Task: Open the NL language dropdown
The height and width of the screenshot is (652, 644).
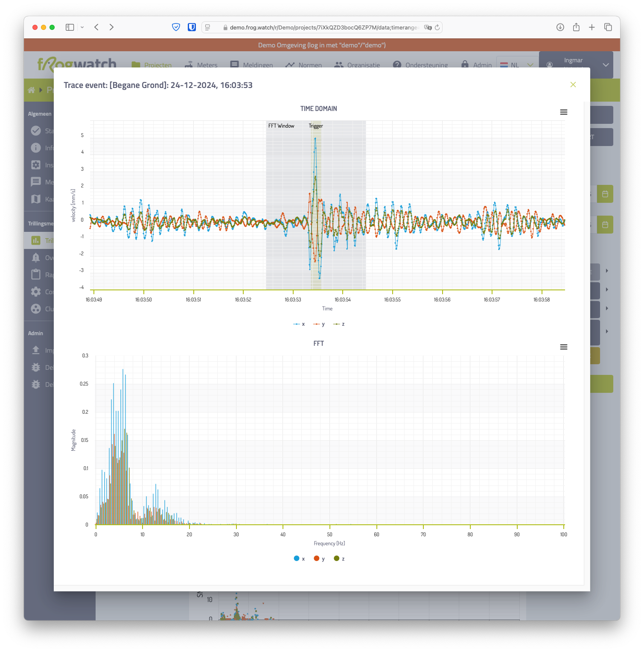Action: pos(517,65)
